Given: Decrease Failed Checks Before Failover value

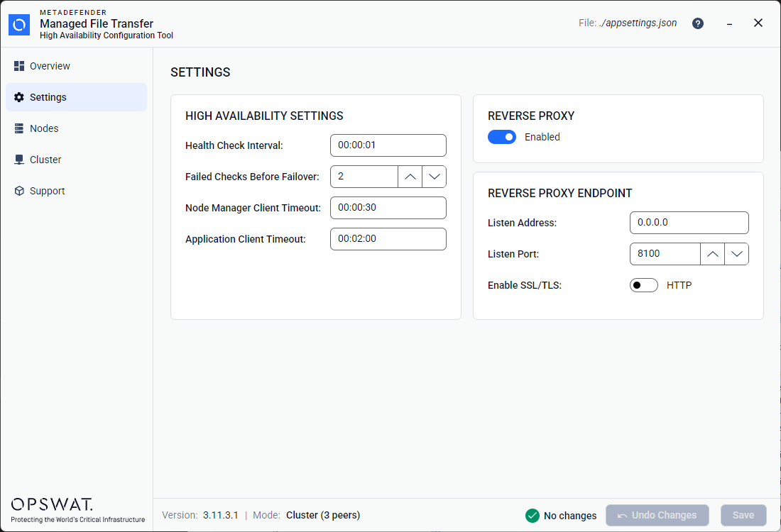Looking at the screenshot, I should point(434,177).
